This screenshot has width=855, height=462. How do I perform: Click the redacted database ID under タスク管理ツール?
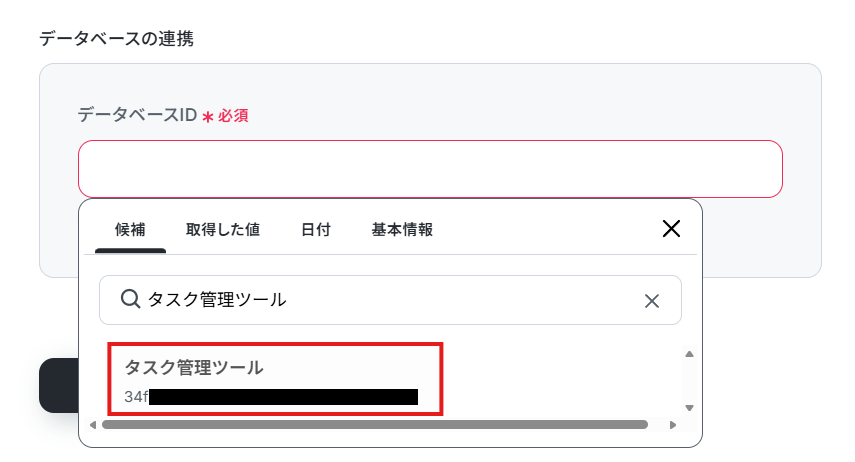[271, 397]
